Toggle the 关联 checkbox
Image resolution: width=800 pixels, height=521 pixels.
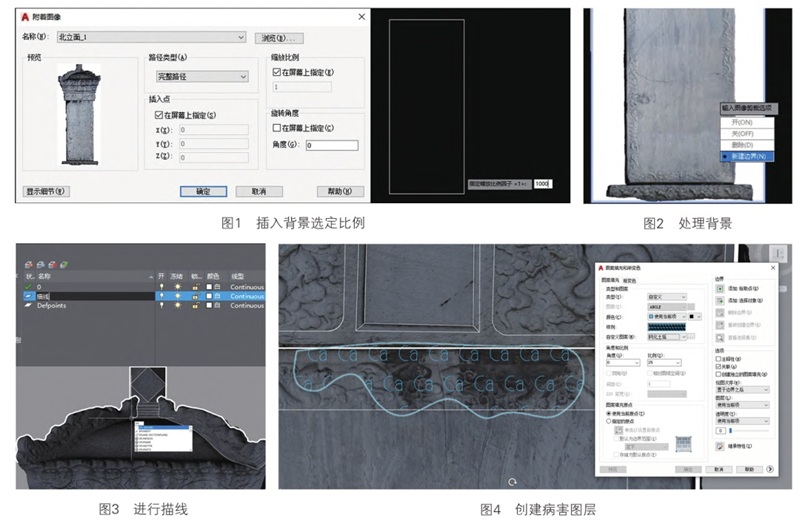pyautogui.click(x=718, y=366)
